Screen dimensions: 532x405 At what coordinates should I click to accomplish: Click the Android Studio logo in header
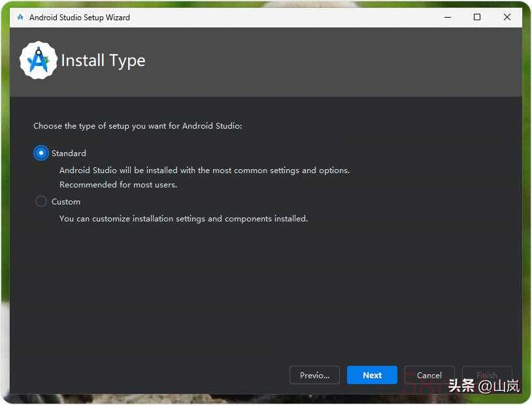[x=39, y=61]
